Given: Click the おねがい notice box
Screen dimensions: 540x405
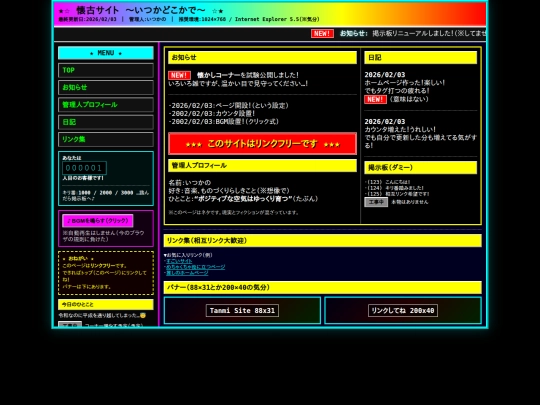Looking at the screenshot, I should click(106, 273).
